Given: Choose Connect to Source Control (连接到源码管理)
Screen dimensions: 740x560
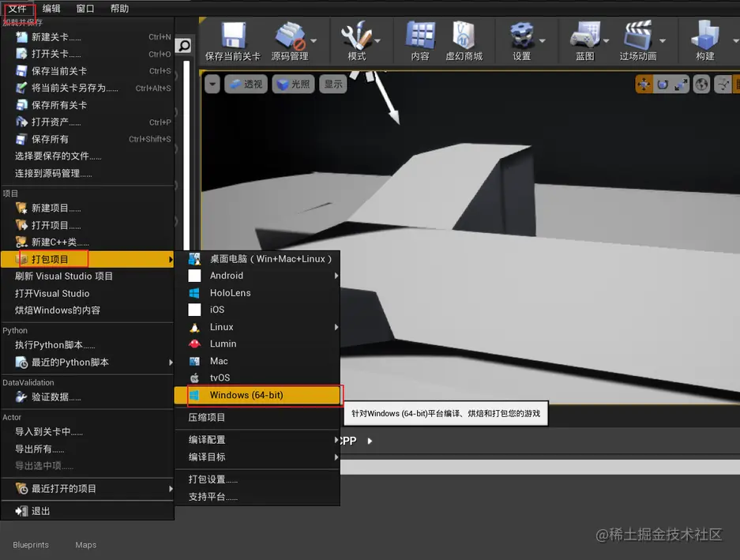Looking at the screenshot, I should pyautogui.click(x=88, y=173).
